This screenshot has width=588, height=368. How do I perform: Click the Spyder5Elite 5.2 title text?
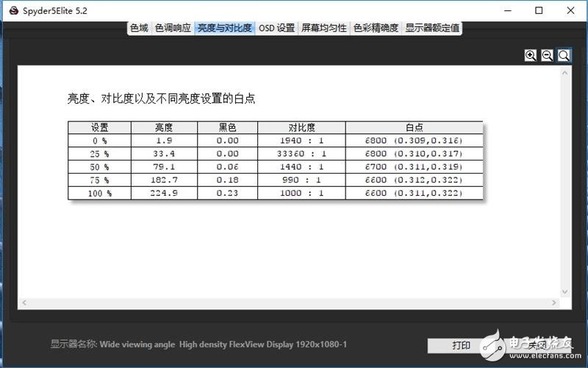tap(54, 11)
